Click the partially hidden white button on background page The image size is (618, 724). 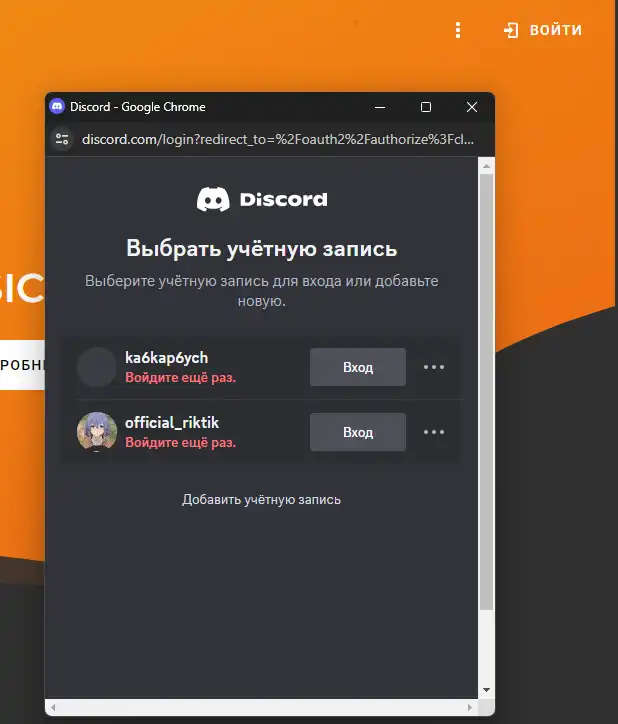(22, 365)
